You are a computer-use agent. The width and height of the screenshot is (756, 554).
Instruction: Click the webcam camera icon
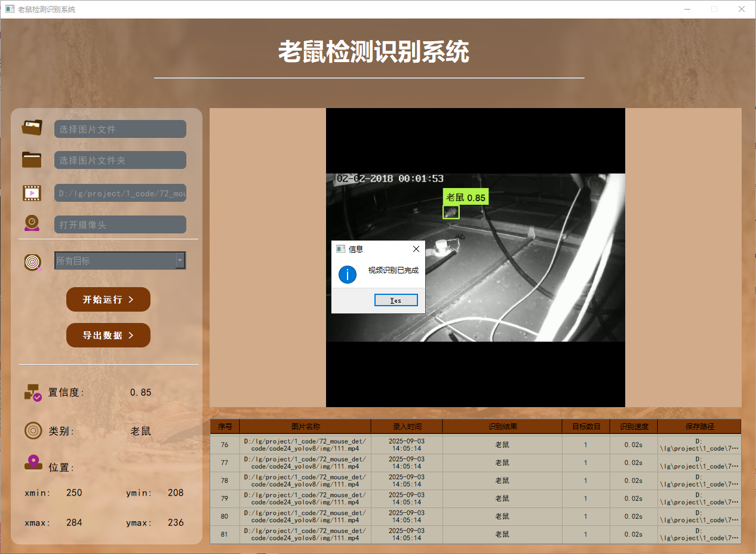[32, 223]
